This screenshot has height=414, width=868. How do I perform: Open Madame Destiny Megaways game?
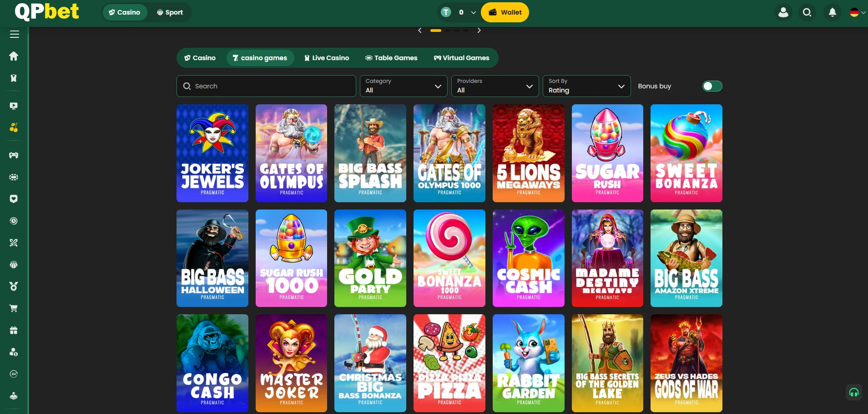click(x=607, y=258)
